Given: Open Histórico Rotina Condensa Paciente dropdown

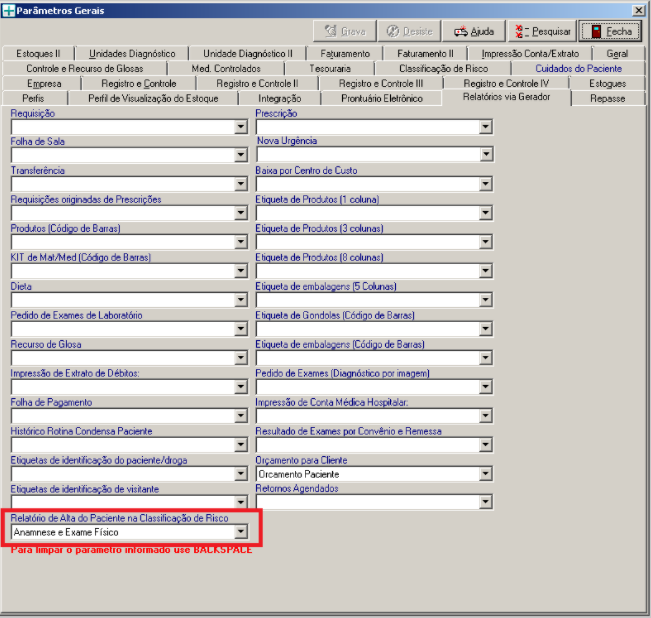Looking at the screenshot, I should (x=240, y=445).
